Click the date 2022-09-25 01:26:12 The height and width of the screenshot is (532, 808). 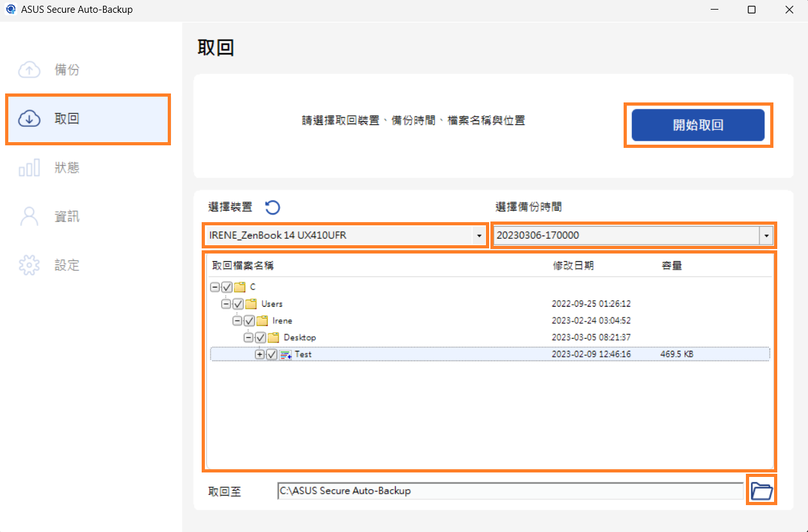pos(592,304)
